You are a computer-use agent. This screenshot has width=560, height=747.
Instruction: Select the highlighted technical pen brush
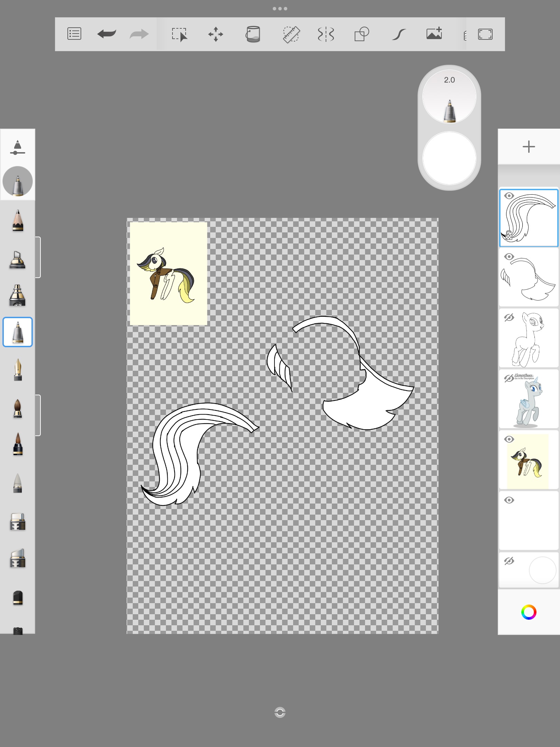tap(18, 332)
